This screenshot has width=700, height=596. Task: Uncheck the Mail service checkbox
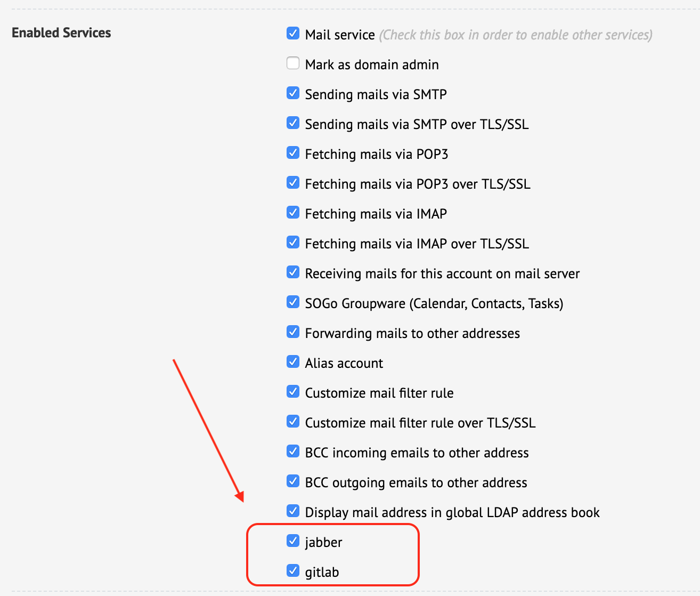pyautogui.click(x=293, y=34)
